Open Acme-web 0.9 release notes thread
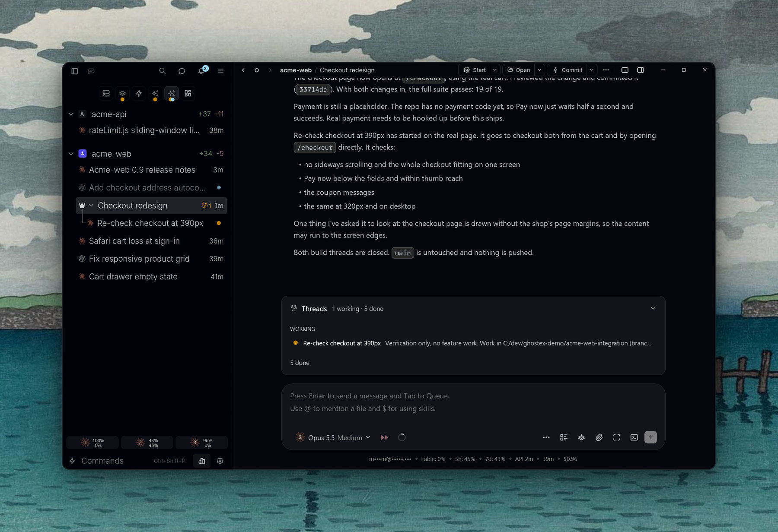This screenshot has width=778, height=532. click(151, 170)
